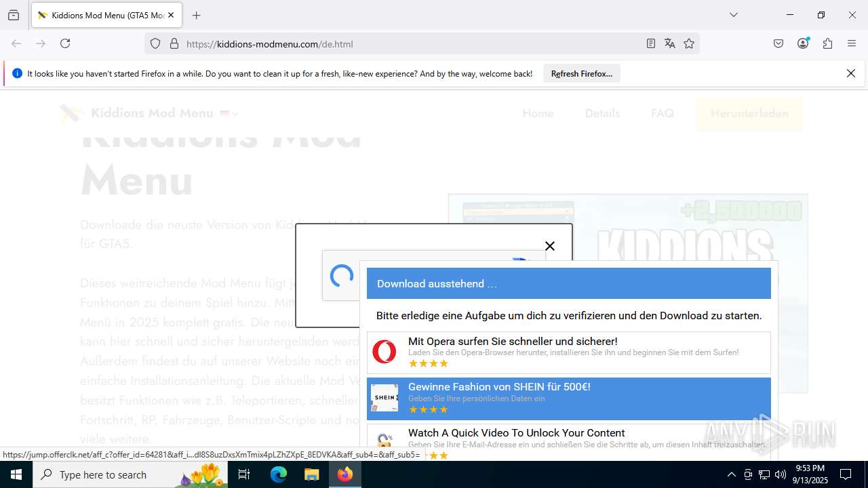Click the SHEIN logo thumbnail
This screenshot has width=868, height=488.
pos(384,398)
